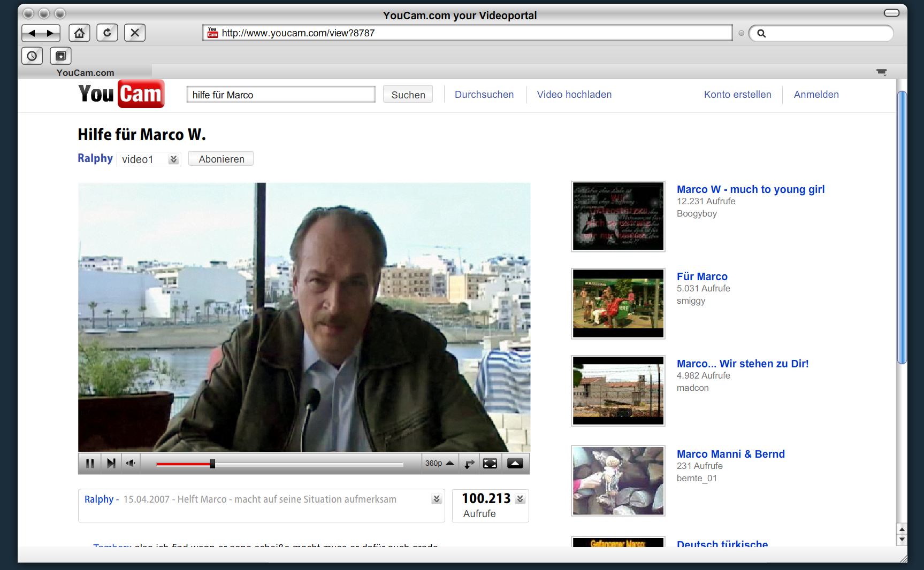Image resolution: width=924 pixels, height=570 pixels.
Task: Expand the 100.213 Aufrufe statistics
Action: pos(520,499)
